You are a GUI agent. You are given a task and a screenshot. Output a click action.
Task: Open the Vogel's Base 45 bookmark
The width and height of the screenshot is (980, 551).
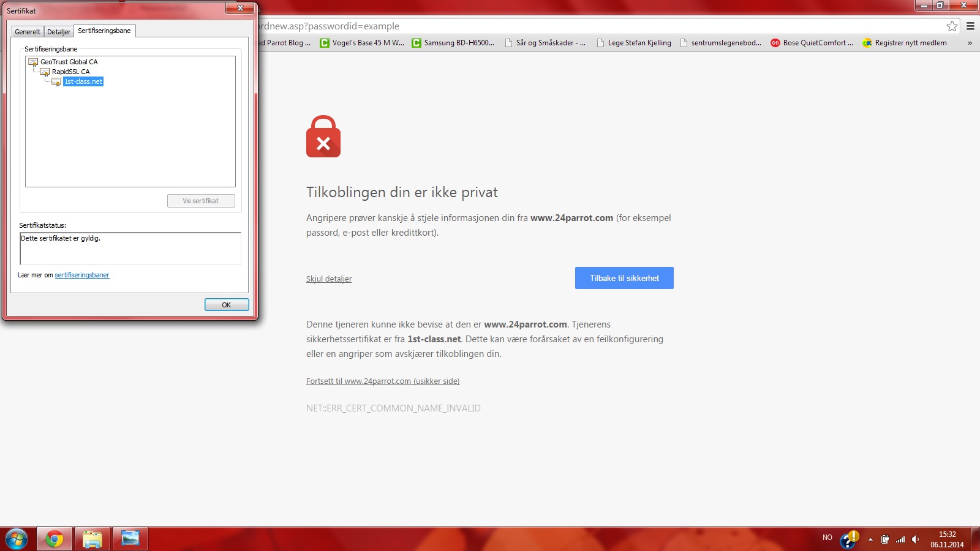pyautogui.click(x=362, y=43)
